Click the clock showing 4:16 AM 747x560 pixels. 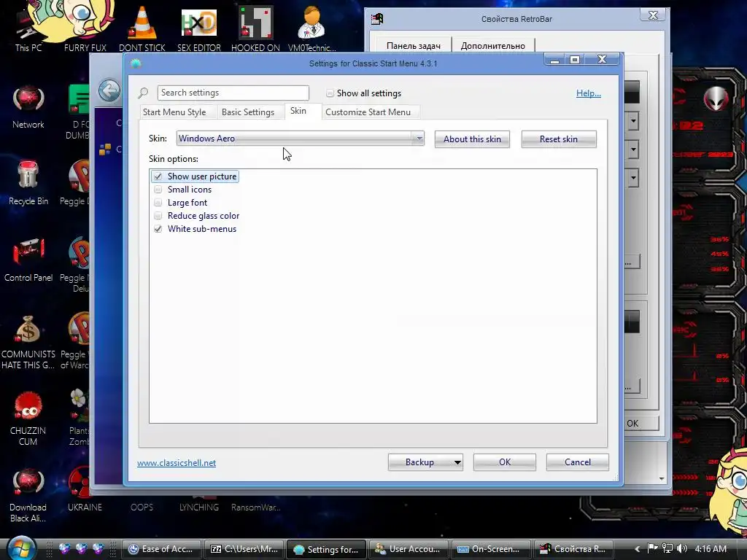[x=711, y=549]
